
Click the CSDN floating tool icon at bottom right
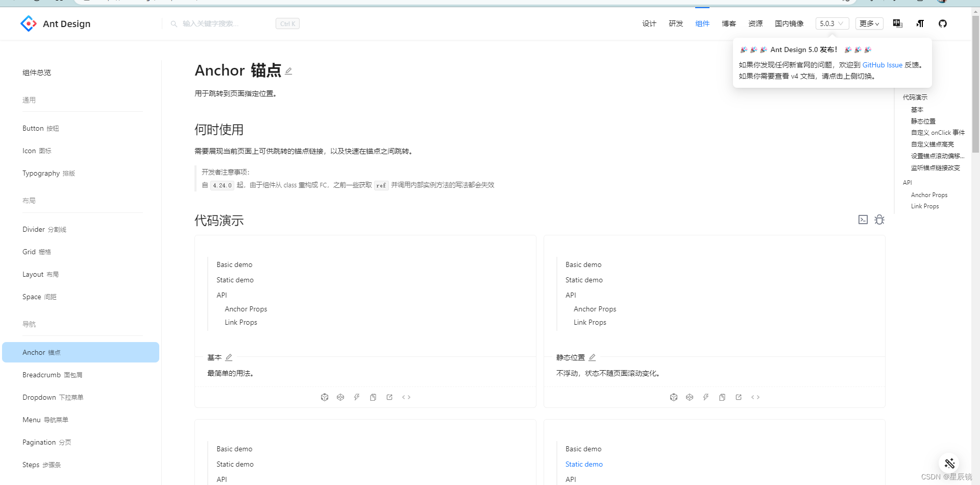949,464
